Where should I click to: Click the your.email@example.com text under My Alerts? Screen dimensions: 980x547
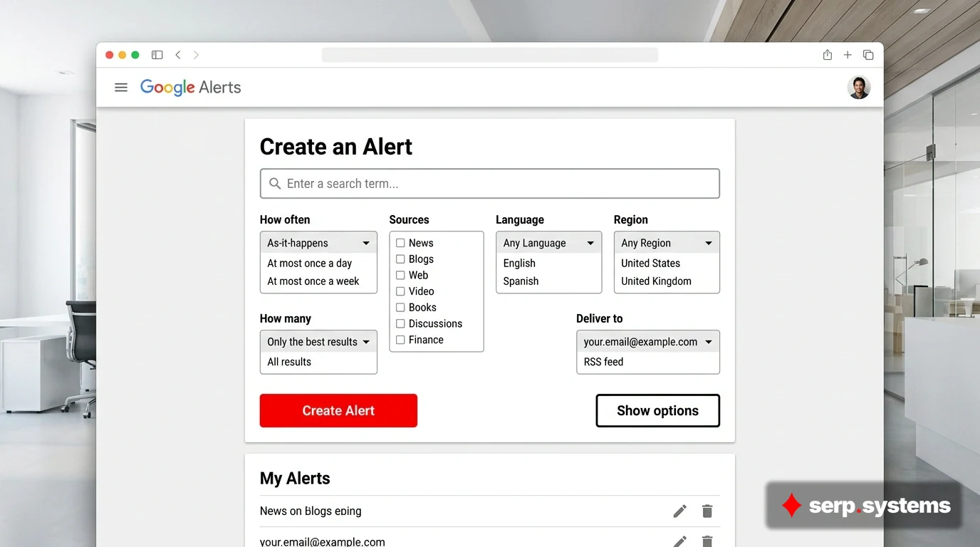click(x=323, y=542)
